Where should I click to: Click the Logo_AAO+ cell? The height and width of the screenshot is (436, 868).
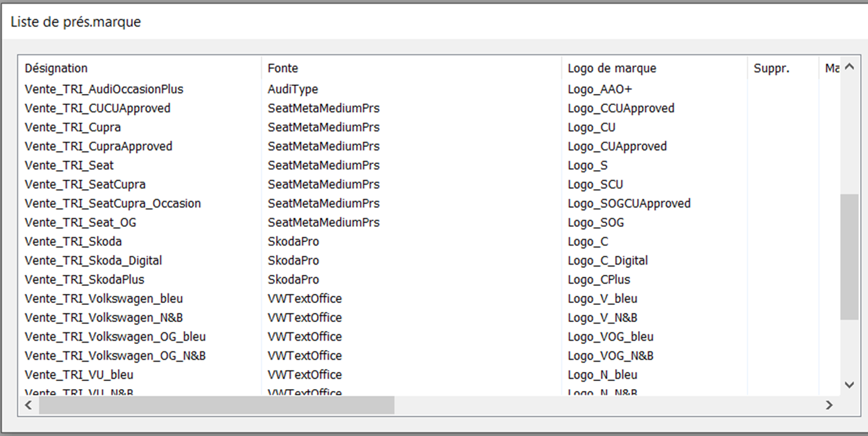pos(600,89)
